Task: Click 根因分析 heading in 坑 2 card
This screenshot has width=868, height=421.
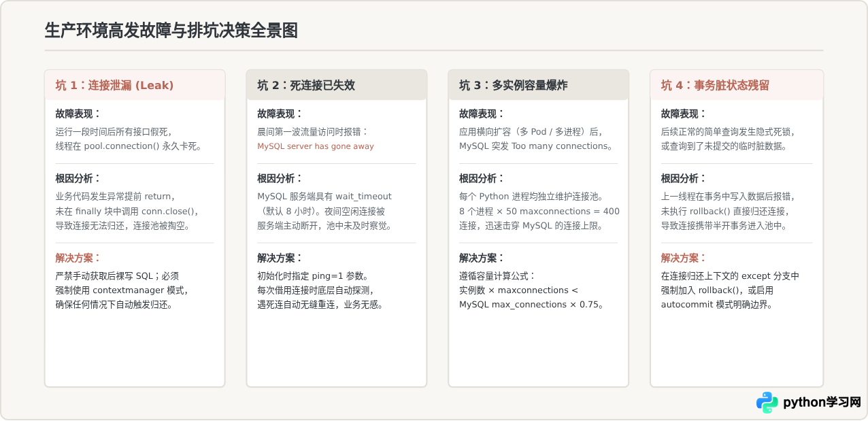Action: 280,178
